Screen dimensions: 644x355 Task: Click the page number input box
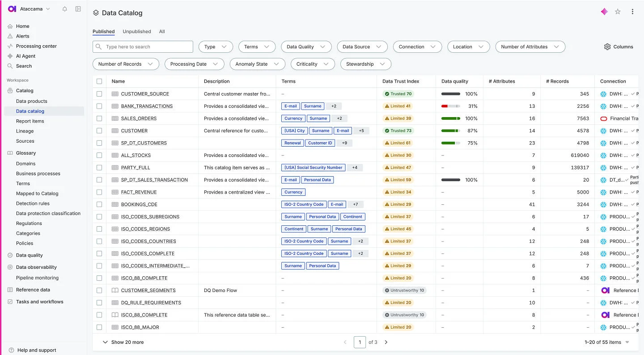pyautogui.click(x=360, y=342)
